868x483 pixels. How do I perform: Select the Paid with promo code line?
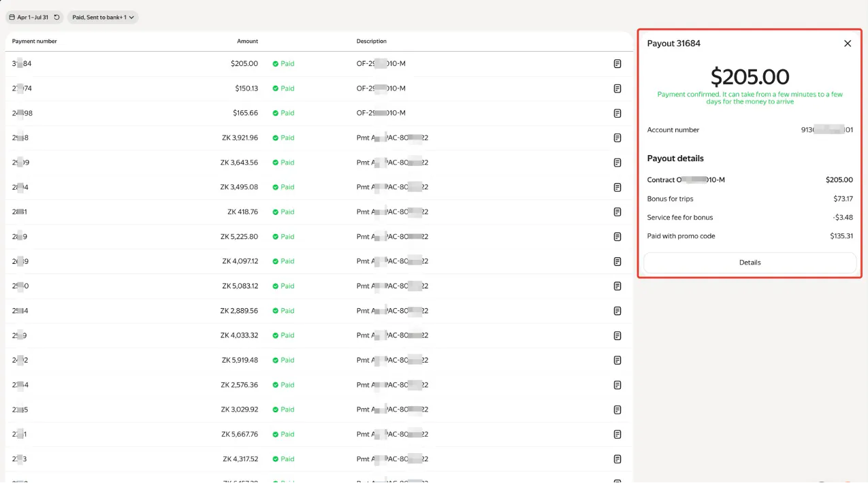[750, 236]
